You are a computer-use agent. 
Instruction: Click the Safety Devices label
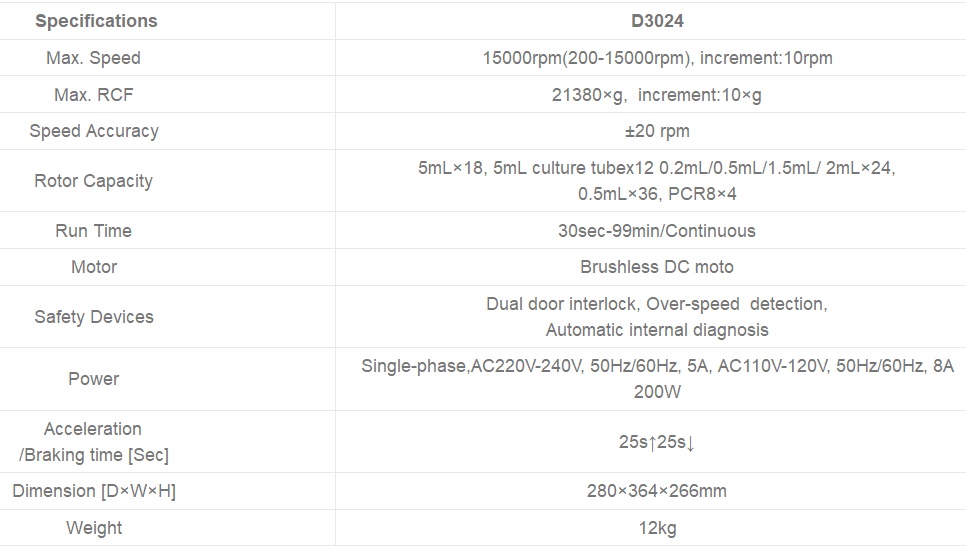tap(93, 317)
